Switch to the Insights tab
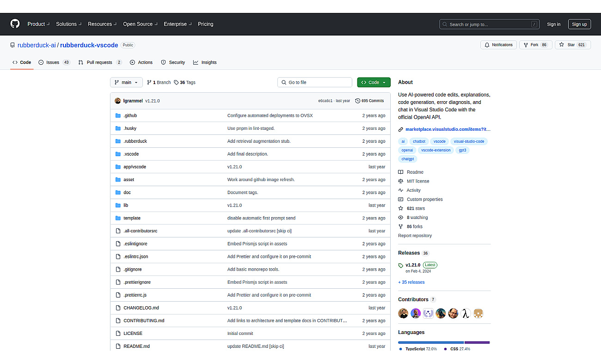Image resolution: width=601 pixels, height=364 pixels. 205,62
